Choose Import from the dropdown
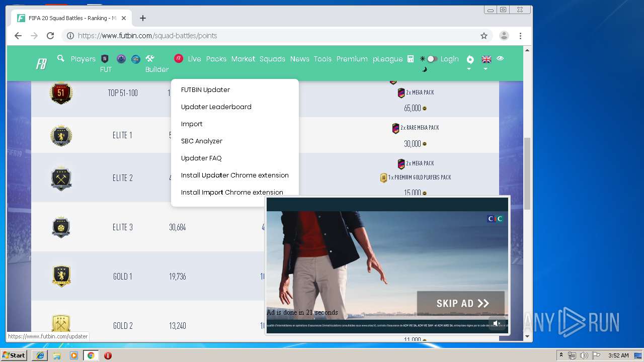The height and width of the screenshot is (362, 644). coord(192,124)
